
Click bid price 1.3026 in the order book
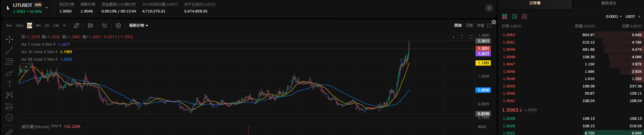[509, 126]
